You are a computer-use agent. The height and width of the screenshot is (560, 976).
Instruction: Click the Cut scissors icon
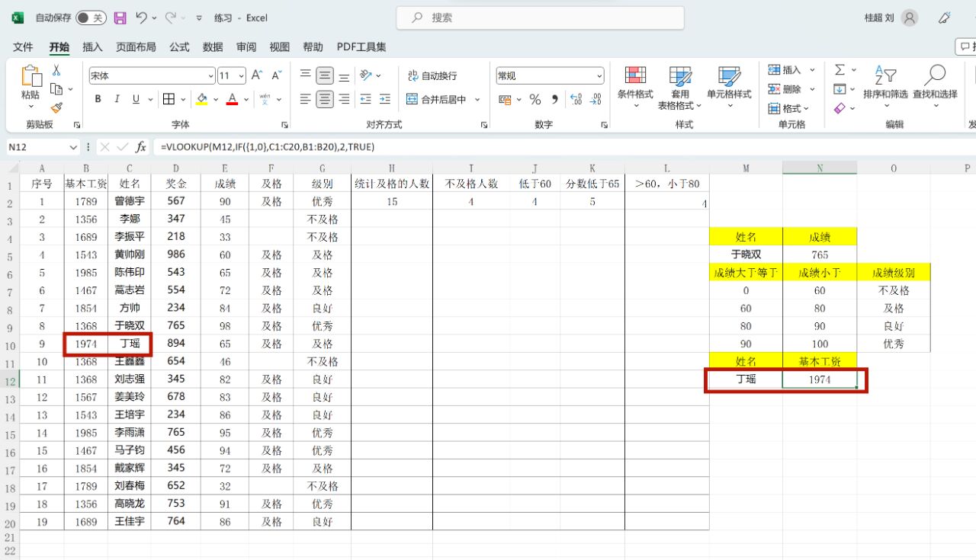(56, 70)
